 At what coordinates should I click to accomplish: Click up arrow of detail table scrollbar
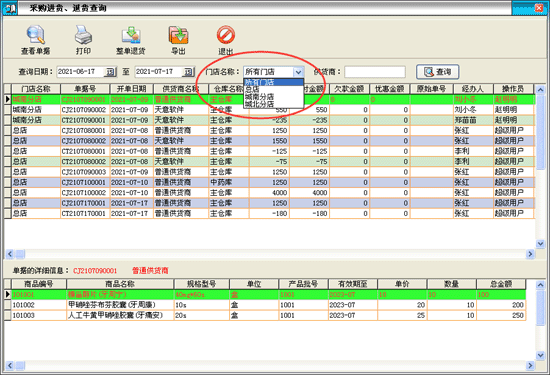(540, 284)
